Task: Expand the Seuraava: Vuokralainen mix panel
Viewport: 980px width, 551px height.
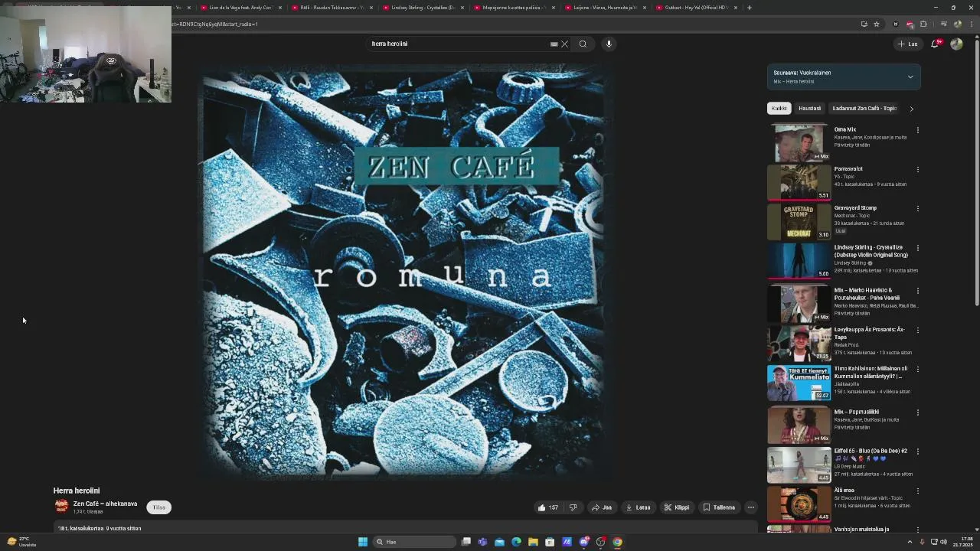Action: tap(910, 77)
